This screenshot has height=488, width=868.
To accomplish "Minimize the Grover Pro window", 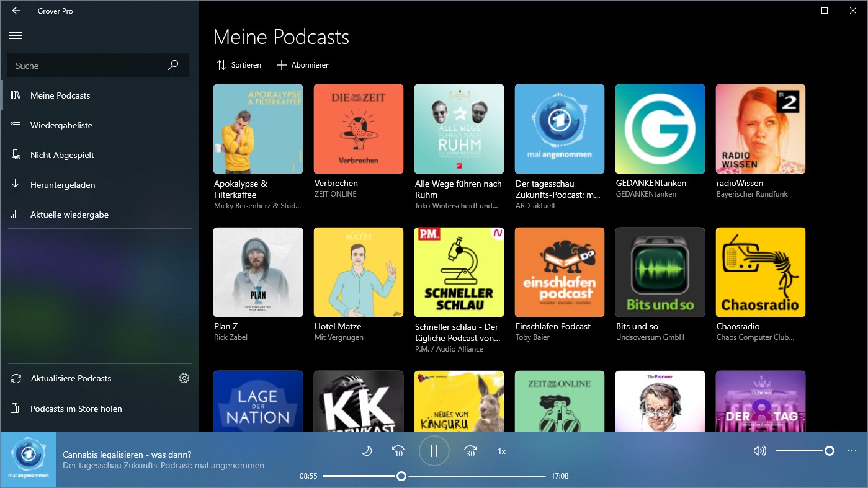I will coord(796,11).
